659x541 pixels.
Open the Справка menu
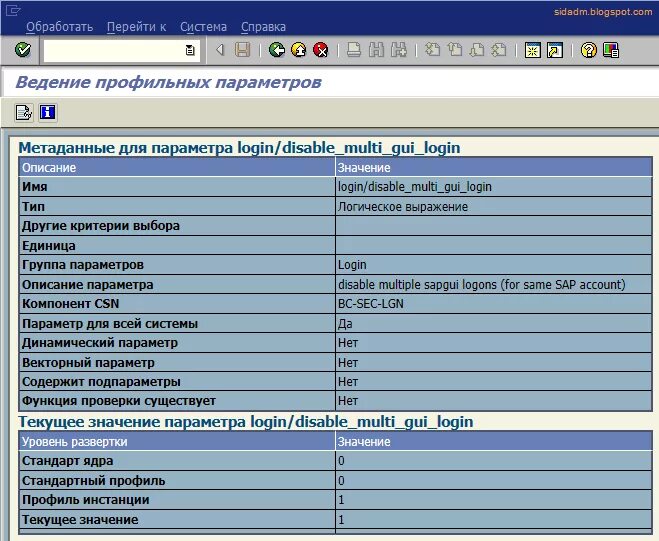264,27
